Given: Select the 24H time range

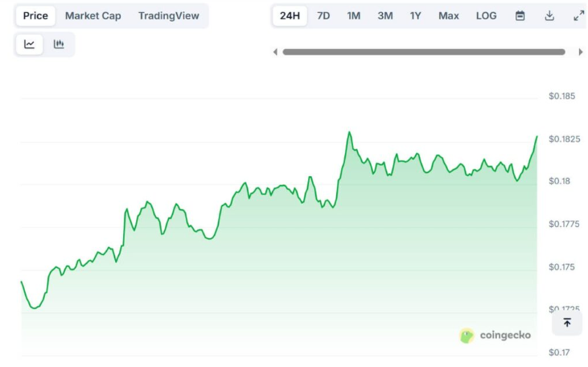Looking at the screenshot, I should 290,15.
